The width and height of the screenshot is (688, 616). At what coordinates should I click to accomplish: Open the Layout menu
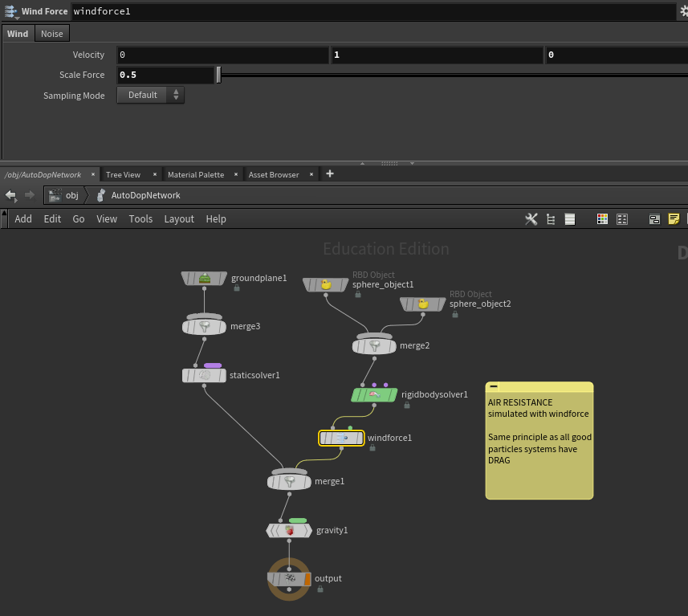click(x=179, y=219)
